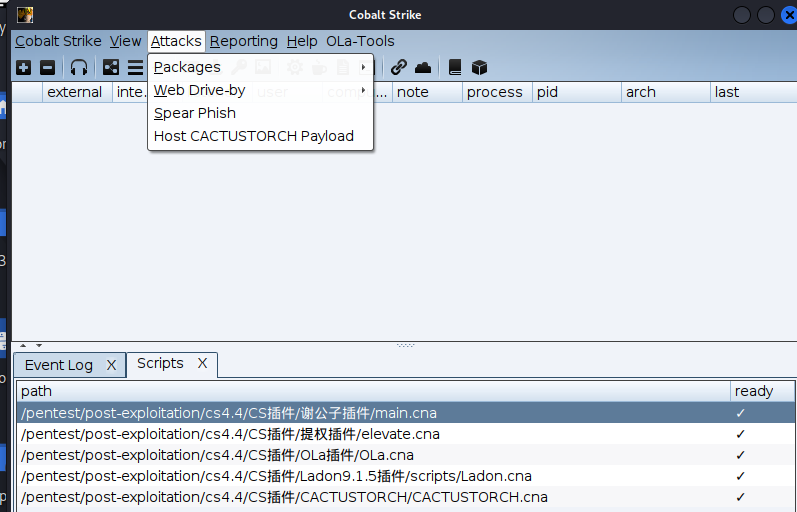Click ready checkmark for Ladon.cna

741,476
